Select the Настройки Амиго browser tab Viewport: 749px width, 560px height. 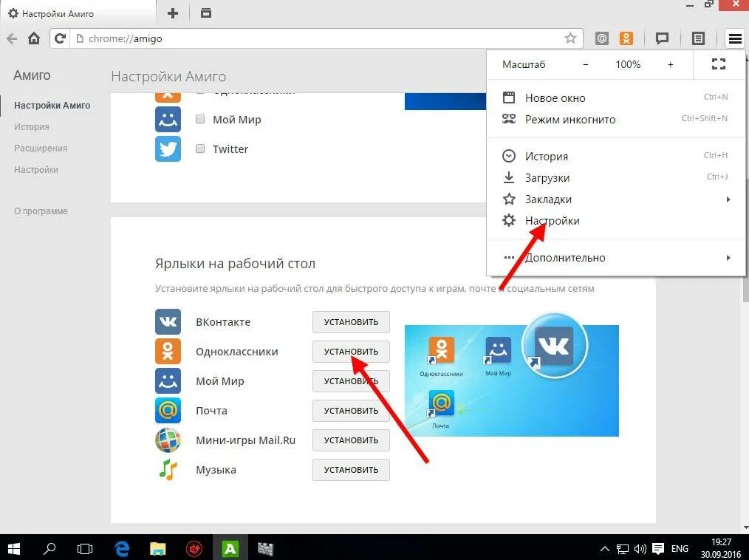(78, 13)
